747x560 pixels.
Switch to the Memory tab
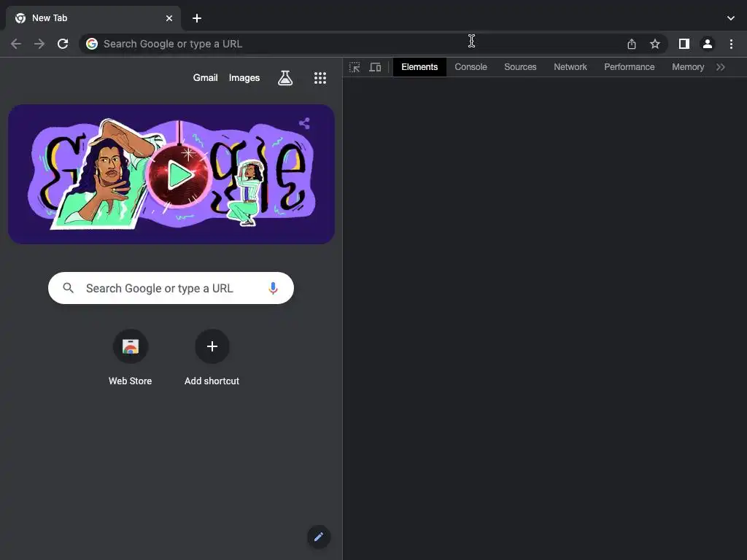click(x=688, y=67)
